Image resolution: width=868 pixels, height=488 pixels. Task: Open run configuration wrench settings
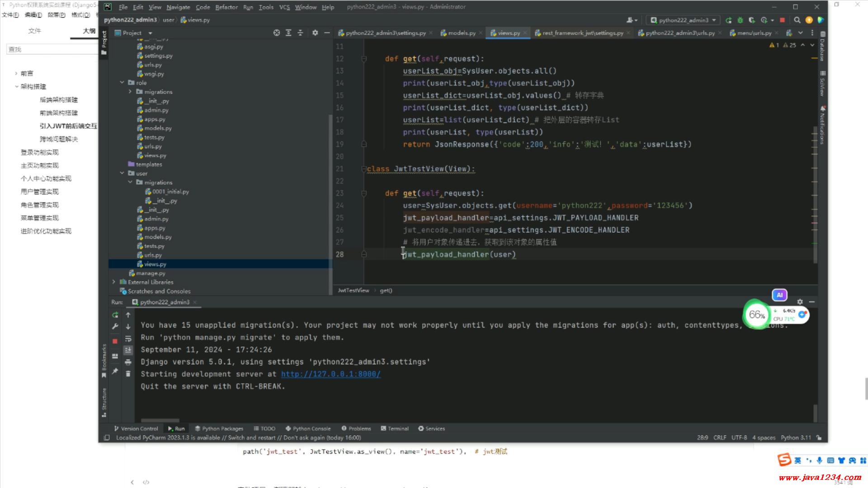[x=115, y=326]
